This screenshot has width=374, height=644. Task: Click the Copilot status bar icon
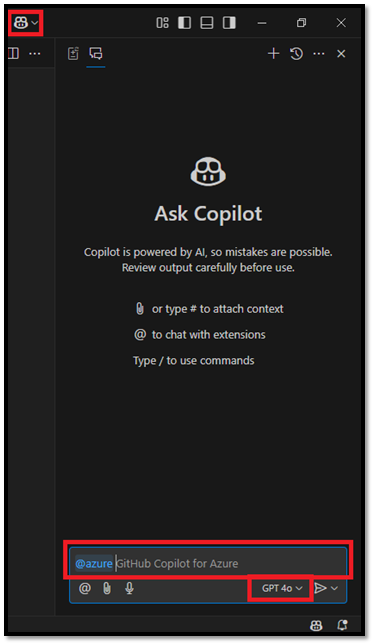click(316, 625)
